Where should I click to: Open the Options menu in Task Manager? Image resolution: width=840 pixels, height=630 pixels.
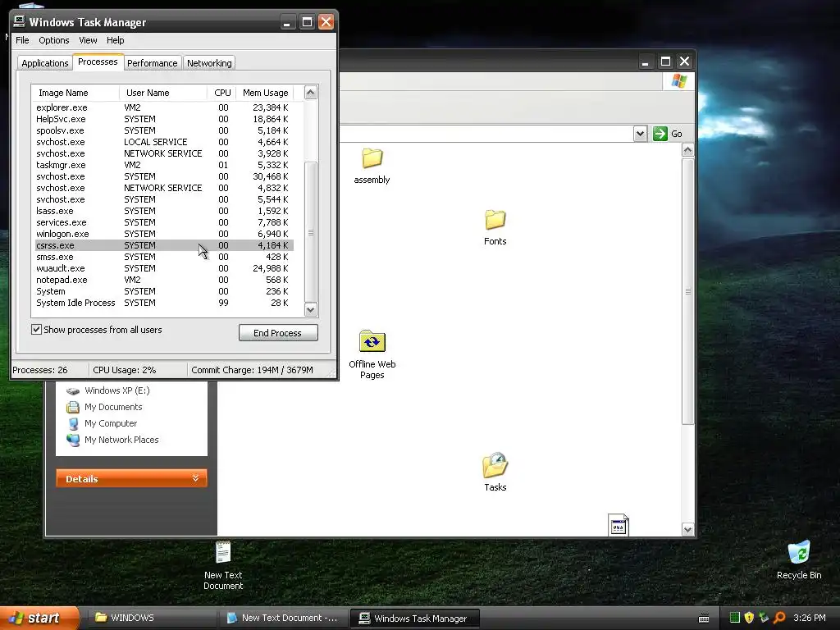tap(53, 40)
